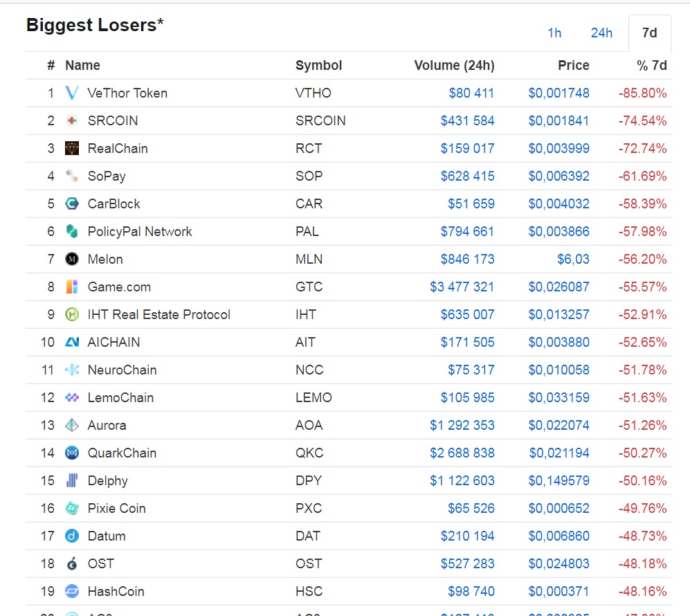Viewport: 690px width, 616px height.
Task: Click the Name column header
Action: pos(83,65)
